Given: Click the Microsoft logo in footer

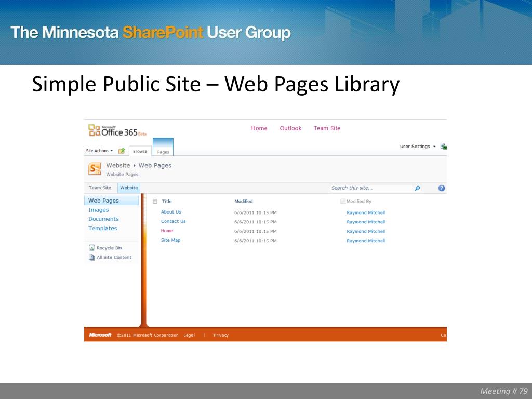Looking at the screenshot, I should [x=100, y=335].
